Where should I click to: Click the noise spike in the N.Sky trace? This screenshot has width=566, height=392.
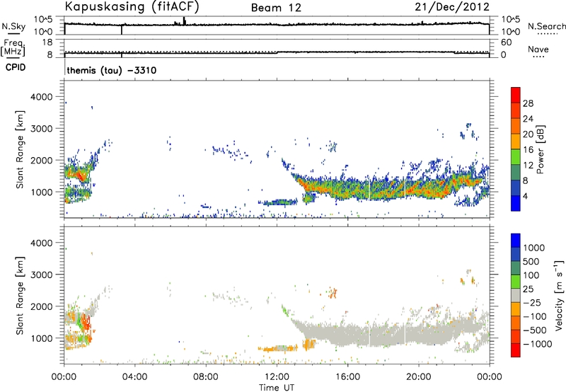pos(184,21)
